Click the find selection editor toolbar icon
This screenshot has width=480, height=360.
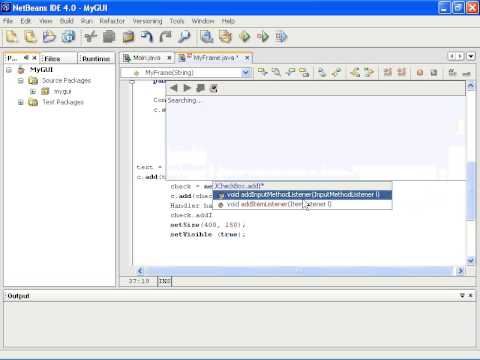coord(276,72)
